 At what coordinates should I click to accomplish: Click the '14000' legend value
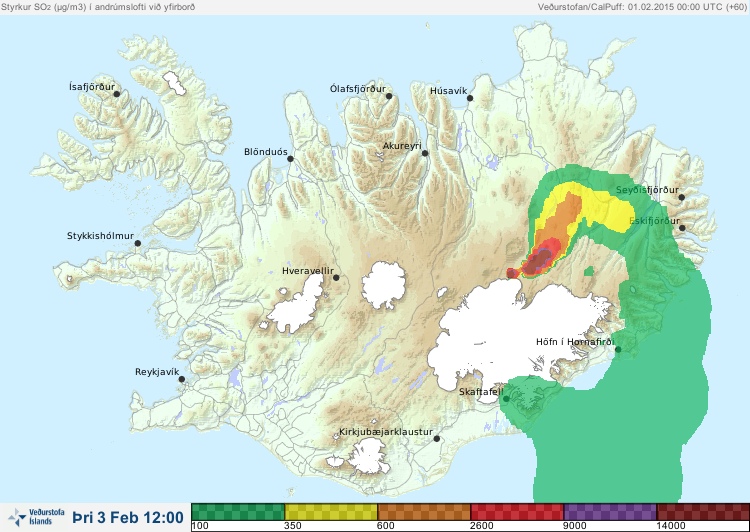(x=670, y=526)
